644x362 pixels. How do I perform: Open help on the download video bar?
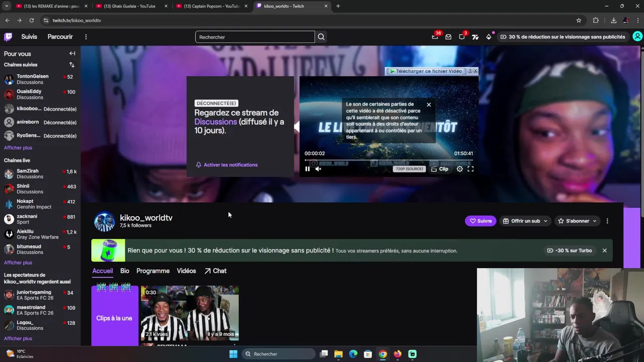470,71
